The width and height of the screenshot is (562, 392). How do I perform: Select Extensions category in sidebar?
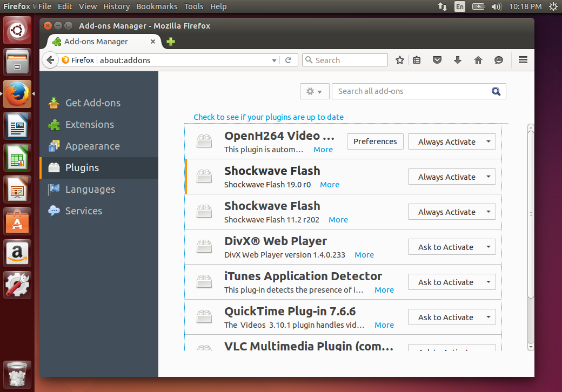pos(99,125)
